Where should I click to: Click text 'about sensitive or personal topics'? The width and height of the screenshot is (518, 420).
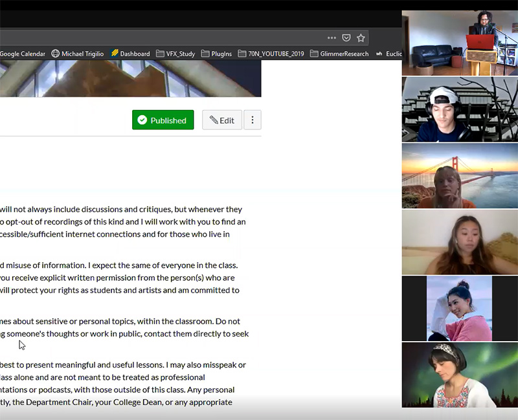click(74, 321)
